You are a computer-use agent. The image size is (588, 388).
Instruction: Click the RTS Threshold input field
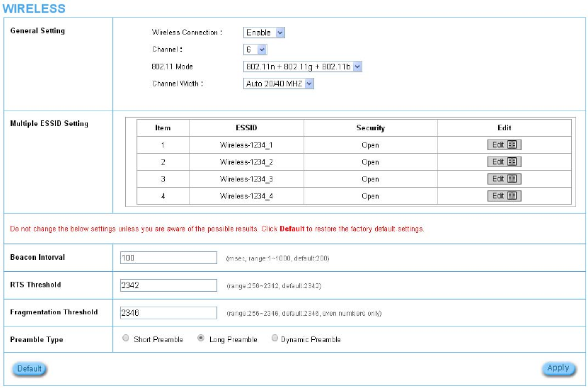pyautogui.click(x=168, y=285)
